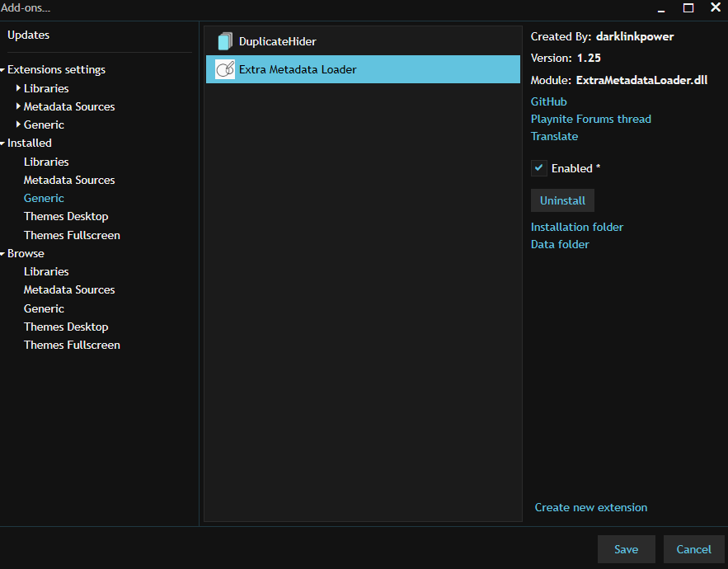The width and height of the screenshot is (728, 569).
Task: Select Generic under Installed
Action: tap(44, 198)
